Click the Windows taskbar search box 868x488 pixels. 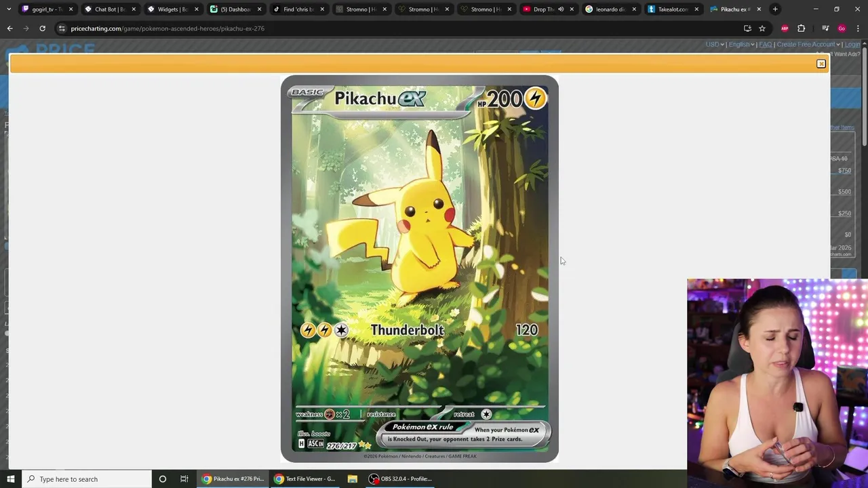tap(86, 479)
